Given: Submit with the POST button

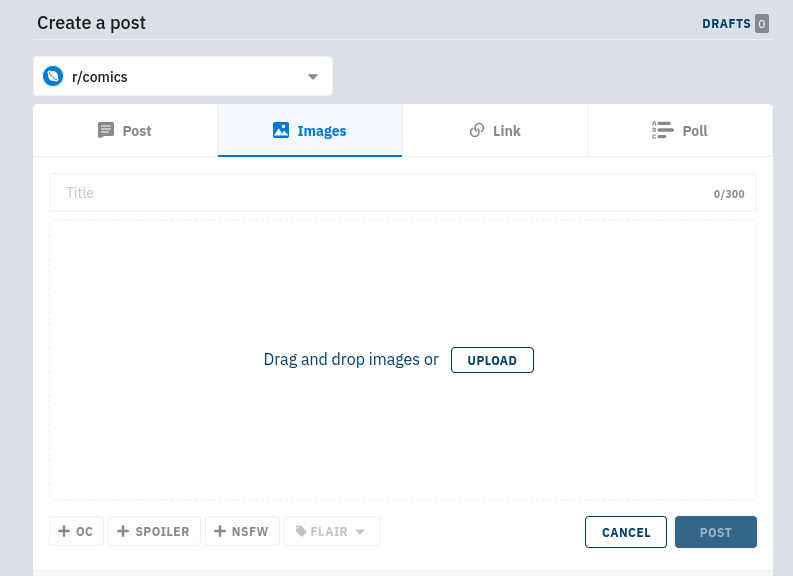Looking at the screenshot, I should point(716,532).
